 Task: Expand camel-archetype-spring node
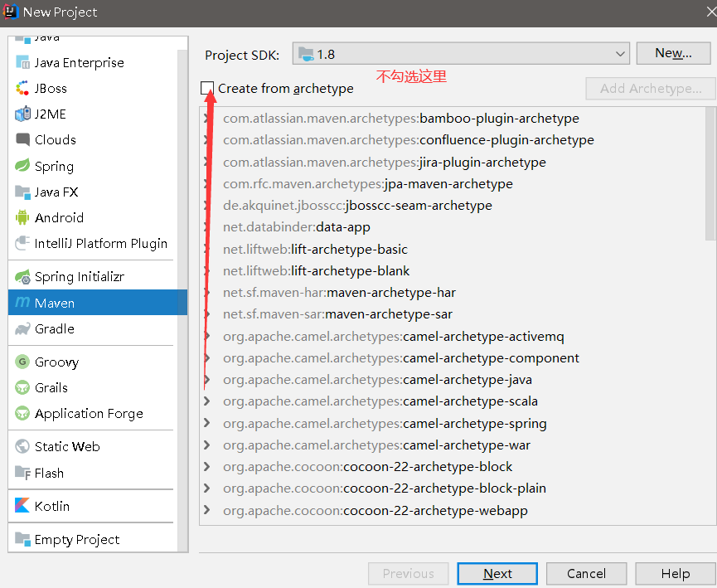tap(206, 423)
